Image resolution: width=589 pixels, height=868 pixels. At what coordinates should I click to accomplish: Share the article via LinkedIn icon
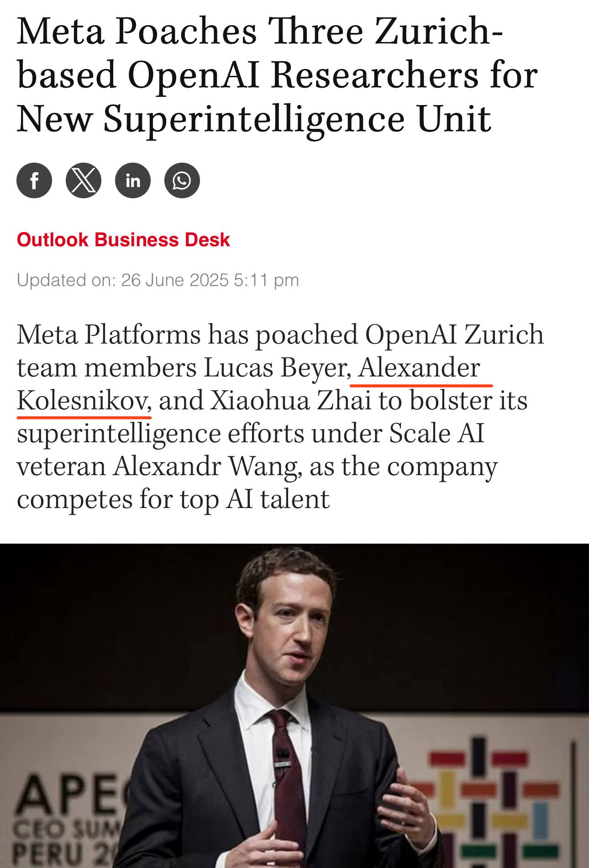tap(133, 180)
